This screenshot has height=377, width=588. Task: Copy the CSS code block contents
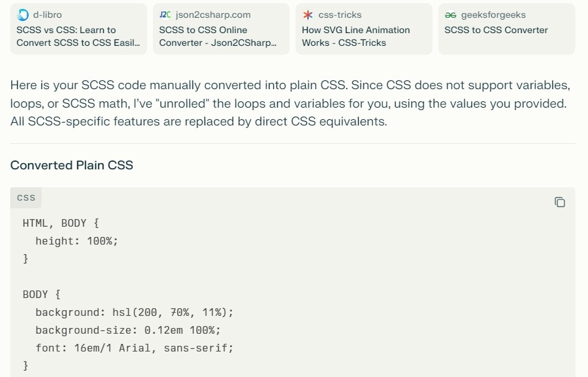(559, 203)
